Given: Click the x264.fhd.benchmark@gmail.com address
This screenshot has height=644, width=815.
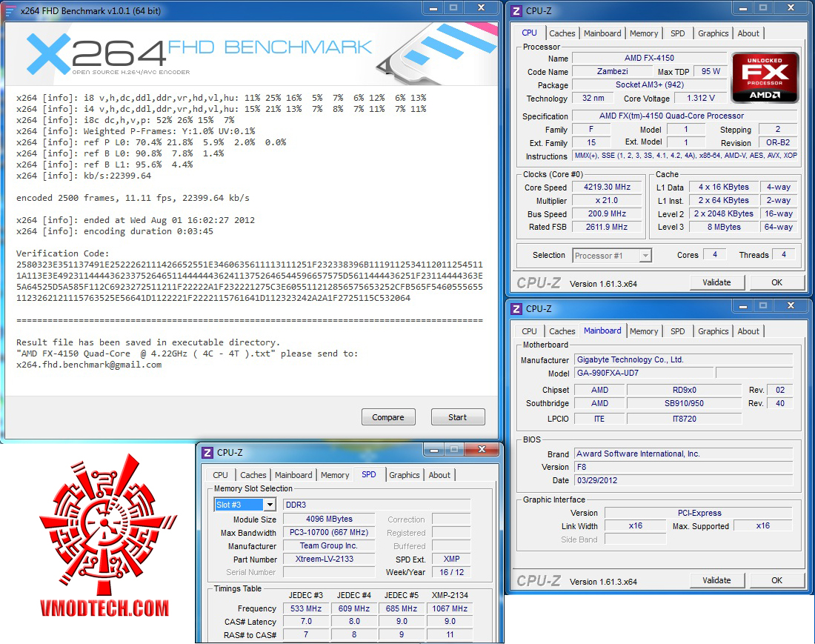Looking at the screenshot, I should tap(89, 365).
